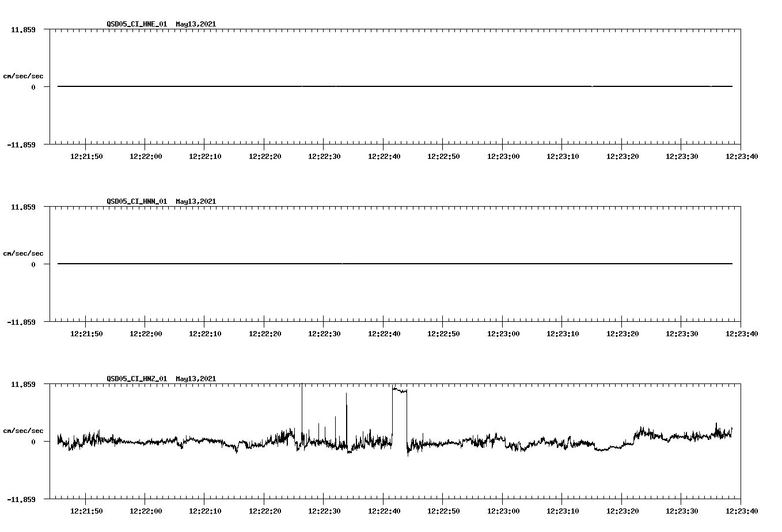Click the tall spike near 12:22:27 on the HNZ trace
782x532 pixels.
click(301, 403)
